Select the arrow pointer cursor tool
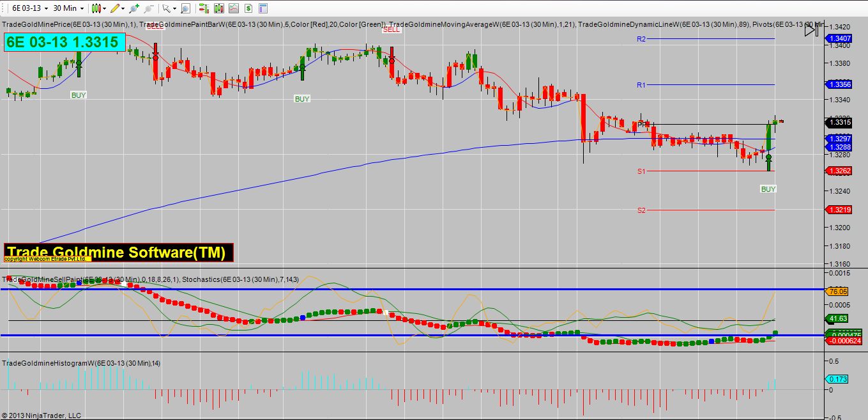The height and width of the screenshot is (420, 868). (166, 8)
